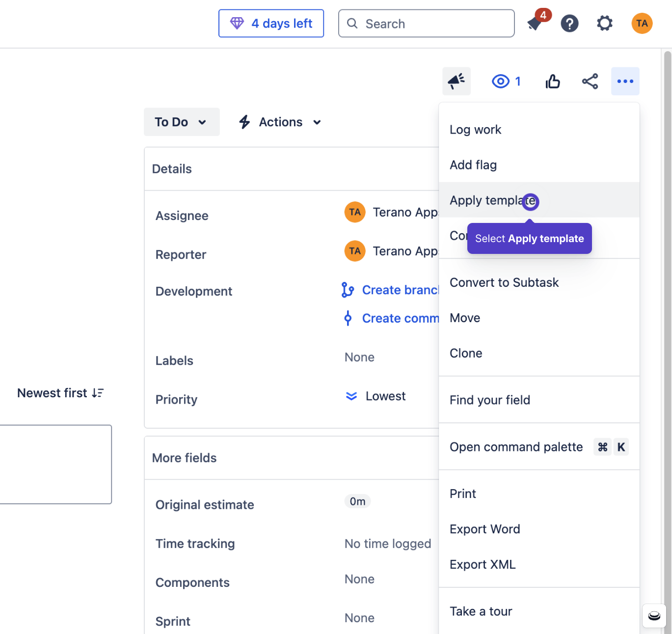Image resolution: width=672 pixels, height=634 pixels.
Task: Click the more actions ellipsis icon
Action: (625, 81)
